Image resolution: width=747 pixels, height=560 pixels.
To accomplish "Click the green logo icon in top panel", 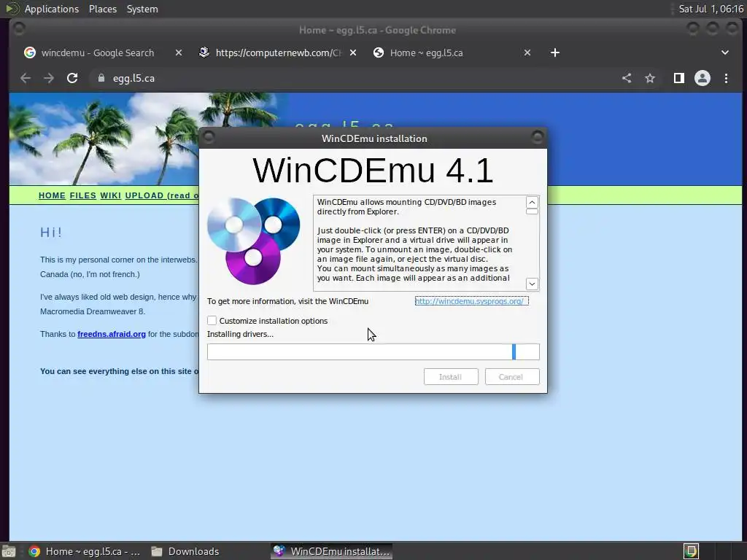I will pos(12,9).
